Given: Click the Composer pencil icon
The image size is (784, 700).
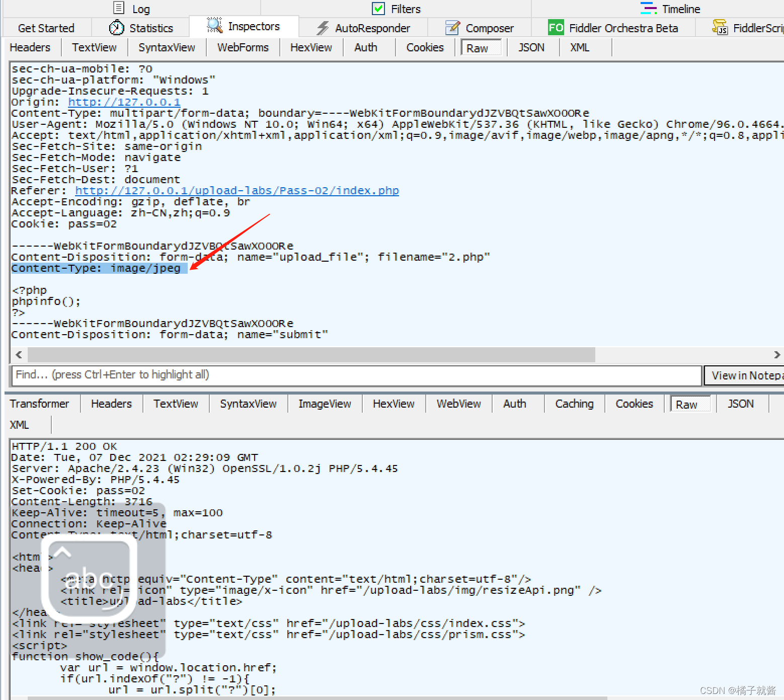Looking at the screenshot, I should point(452,28).
